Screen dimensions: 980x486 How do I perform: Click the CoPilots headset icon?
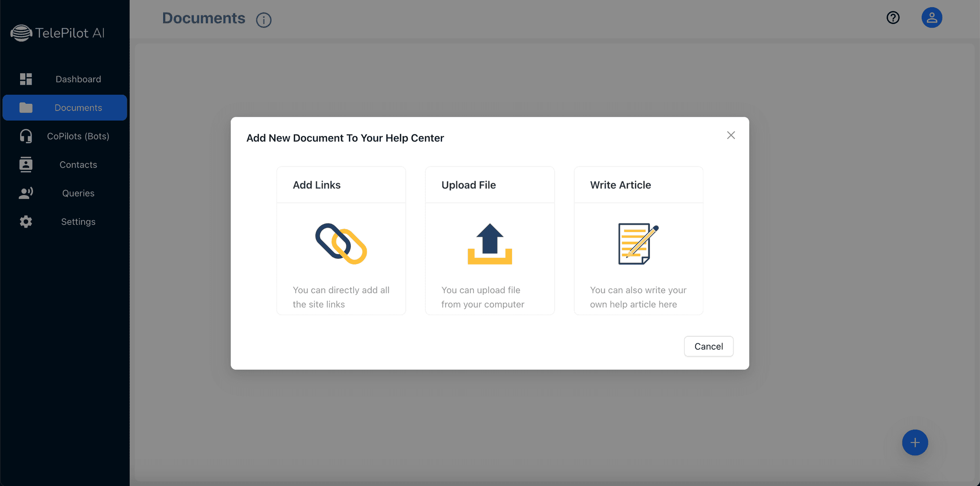(x=26, y=136)
